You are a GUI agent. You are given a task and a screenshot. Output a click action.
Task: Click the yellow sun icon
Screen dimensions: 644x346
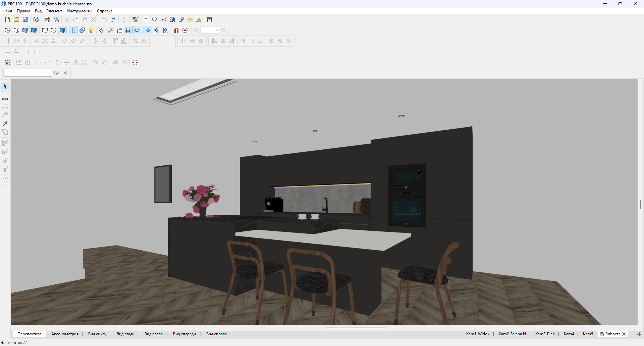click(190, 19)
